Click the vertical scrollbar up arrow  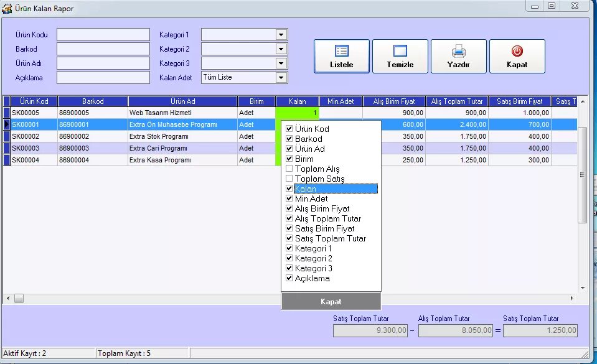click(583, 101)
